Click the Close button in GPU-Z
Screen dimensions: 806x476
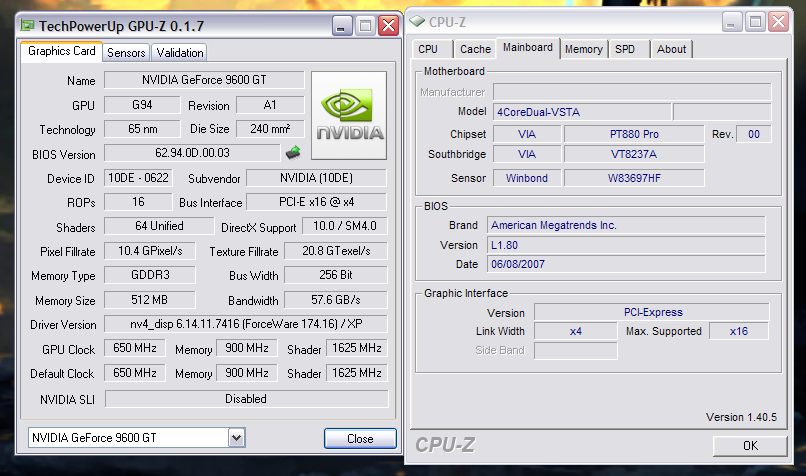360,438
